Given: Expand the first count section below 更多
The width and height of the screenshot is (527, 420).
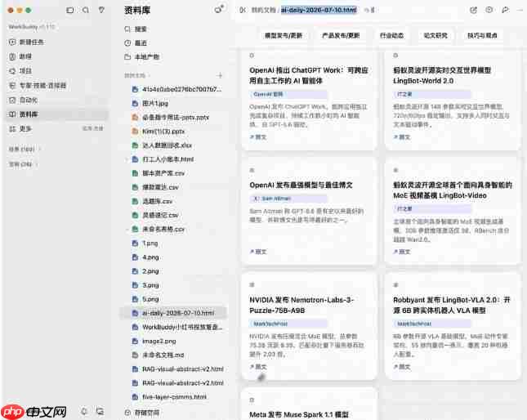Looking at the screenshot, I should point(40,149).
